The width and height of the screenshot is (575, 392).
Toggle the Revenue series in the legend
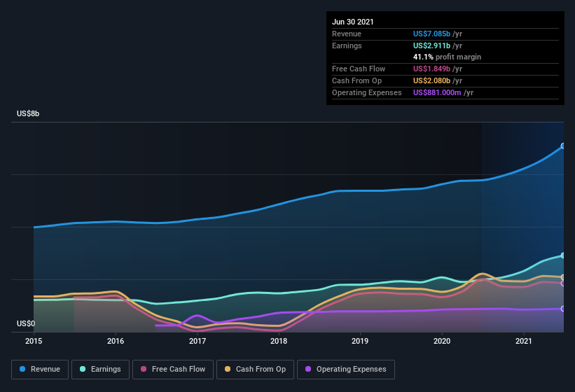[x=40, y=369]
